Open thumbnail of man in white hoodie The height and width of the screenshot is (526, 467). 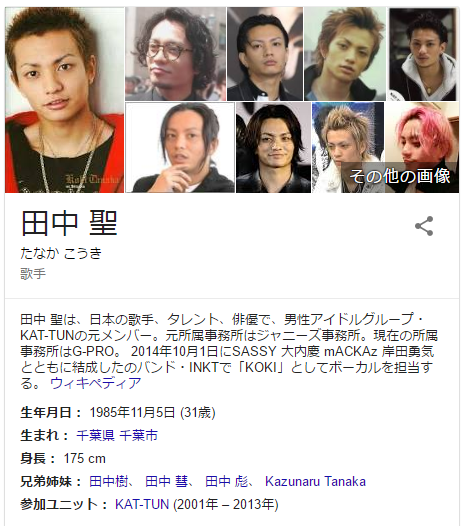tap(423, 54)
